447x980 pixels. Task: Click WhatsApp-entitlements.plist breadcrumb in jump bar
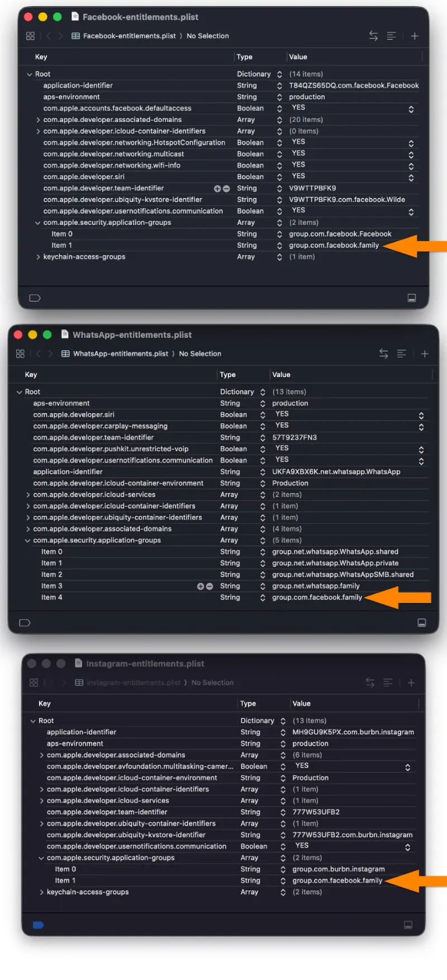pyautogui.click(x=115, y=354)
